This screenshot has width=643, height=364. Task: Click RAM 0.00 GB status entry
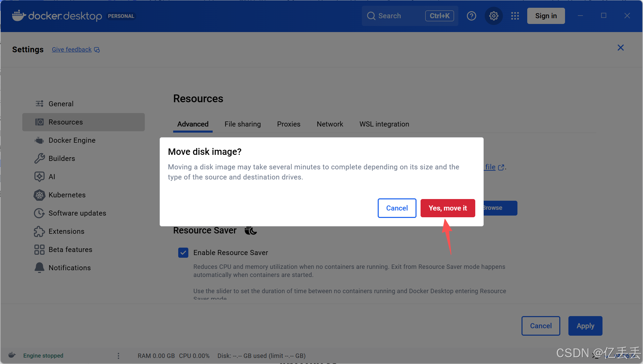(x=156, y=356)
